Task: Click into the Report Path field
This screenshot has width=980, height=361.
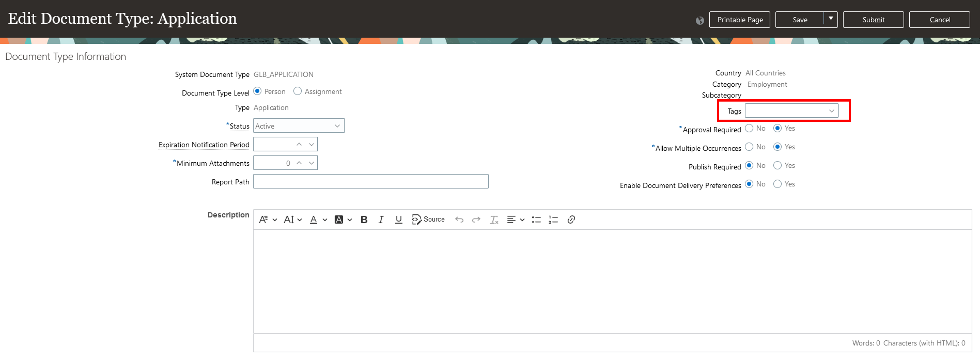Action: (371, 182)
